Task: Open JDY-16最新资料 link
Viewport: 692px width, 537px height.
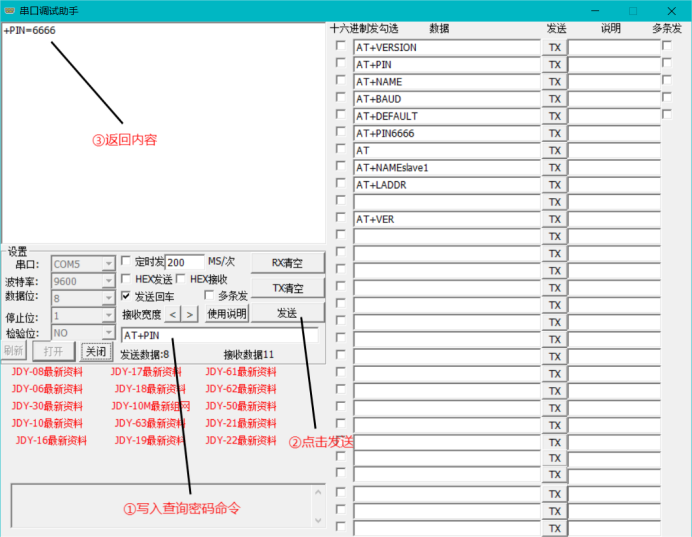Action: click(51, 441)
